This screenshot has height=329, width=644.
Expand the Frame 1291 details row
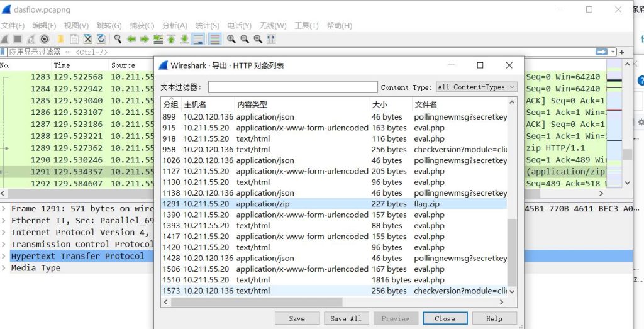(5, 208)
